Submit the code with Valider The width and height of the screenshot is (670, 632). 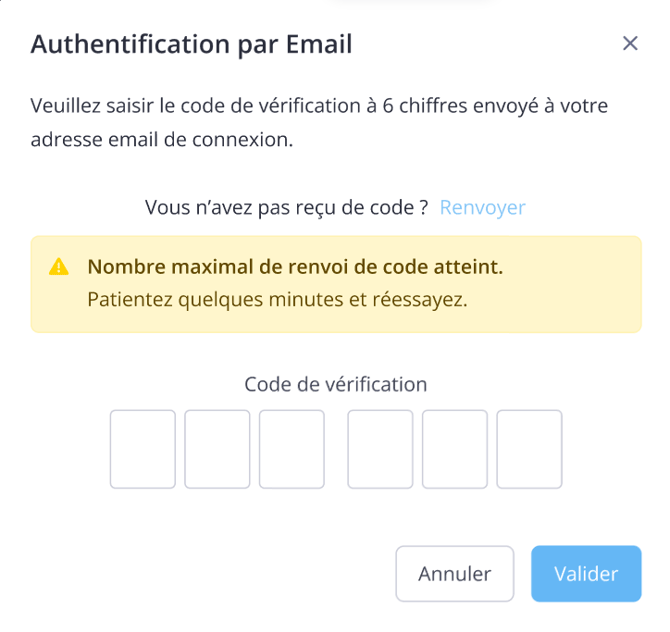pos(585,574)
